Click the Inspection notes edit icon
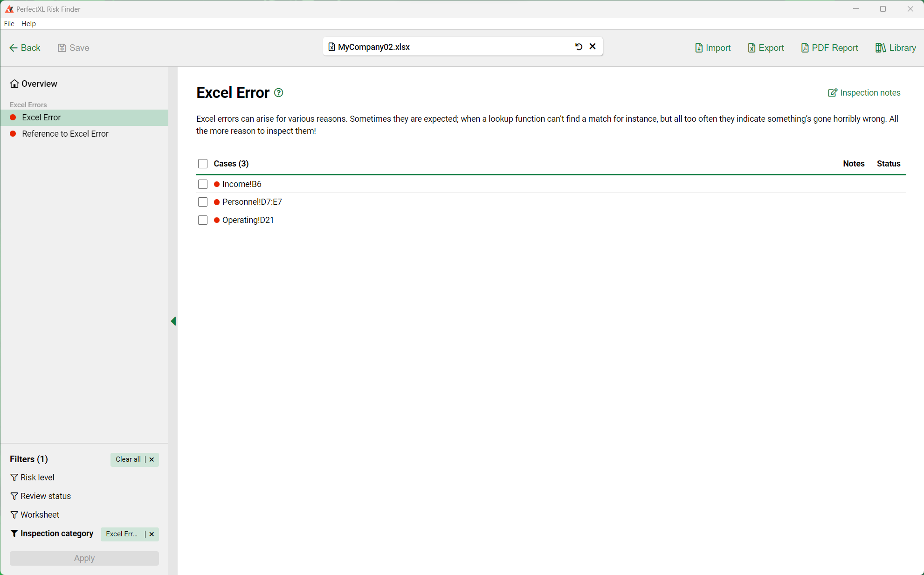The height and width of the screenshot is (575, 924). click(x=833, y=92)
